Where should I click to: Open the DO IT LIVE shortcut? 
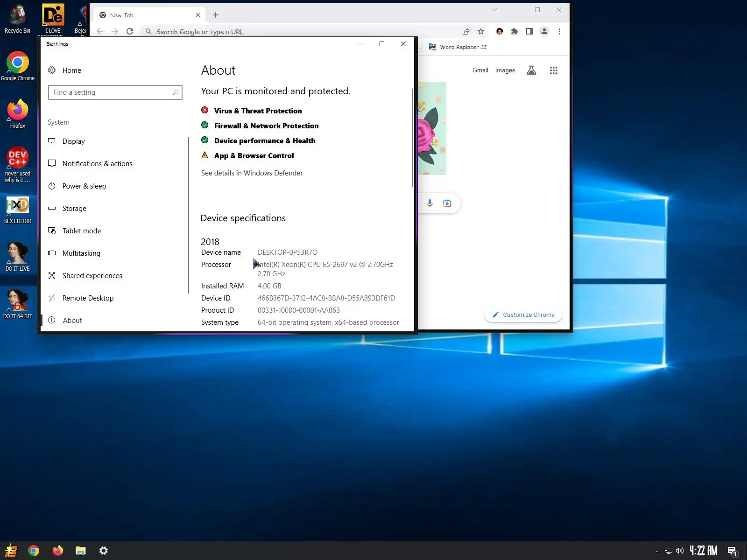coord(17,257)
